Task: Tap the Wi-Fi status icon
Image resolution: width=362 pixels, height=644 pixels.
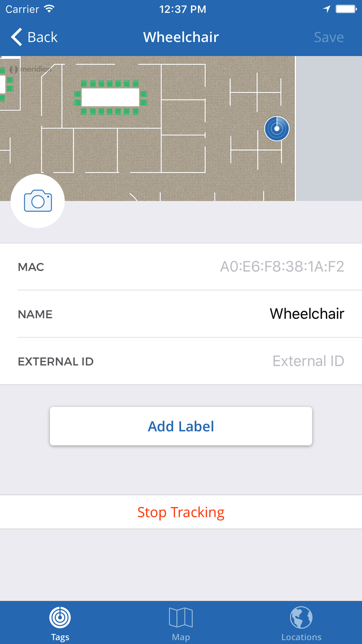Action: [49, 9]
